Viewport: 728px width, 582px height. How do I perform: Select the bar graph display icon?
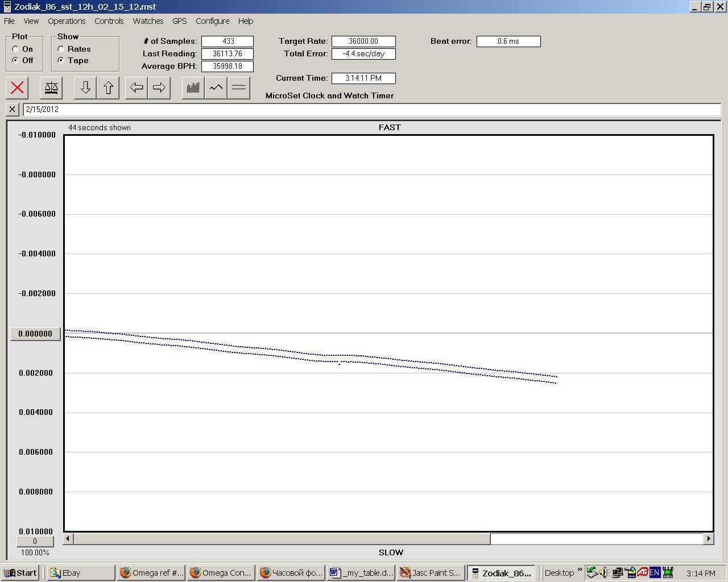pyautogui.click(x=193, y=88)
